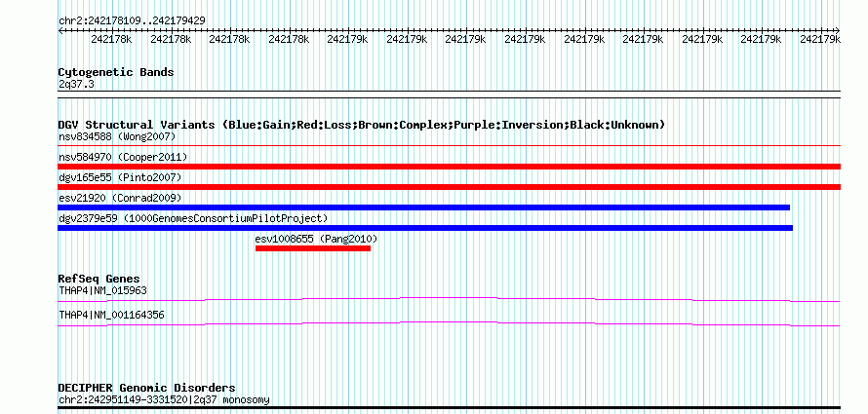The image size is (868, 414).
Task: Open dgv2379e59 1000GenomesConsortiumPilotProject label
Action: click(193, 218)
